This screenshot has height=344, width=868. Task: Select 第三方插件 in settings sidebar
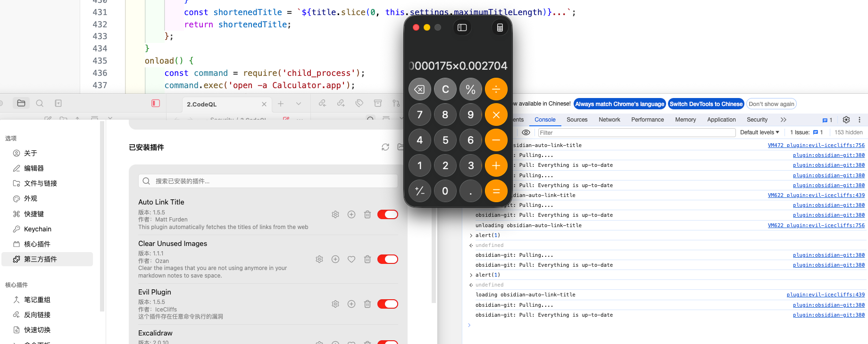[41, 259]
